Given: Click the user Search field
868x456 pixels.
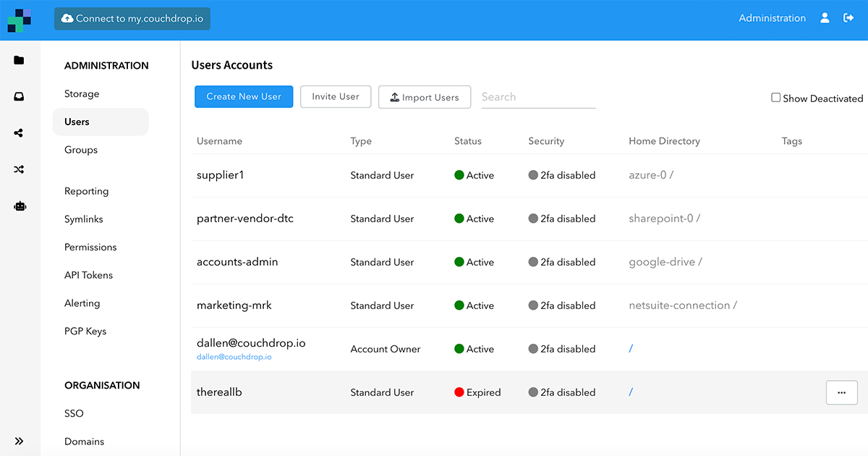Looking at the screenshot, I should coord(538,96).
